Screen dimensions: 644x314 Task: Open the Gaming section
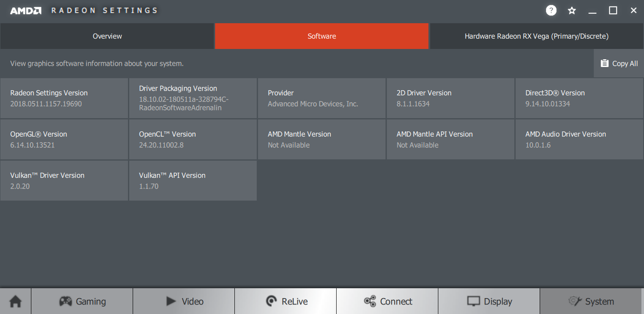point(82,301)
